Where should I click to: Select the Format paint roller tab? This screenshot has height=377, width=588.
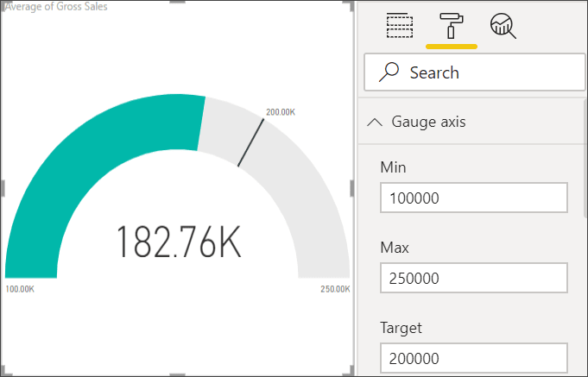(452, 26)
